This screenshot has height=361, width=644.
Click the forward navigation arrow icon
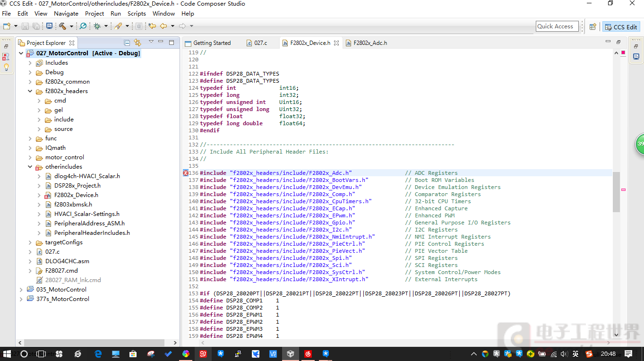click(x=182, y=26)
